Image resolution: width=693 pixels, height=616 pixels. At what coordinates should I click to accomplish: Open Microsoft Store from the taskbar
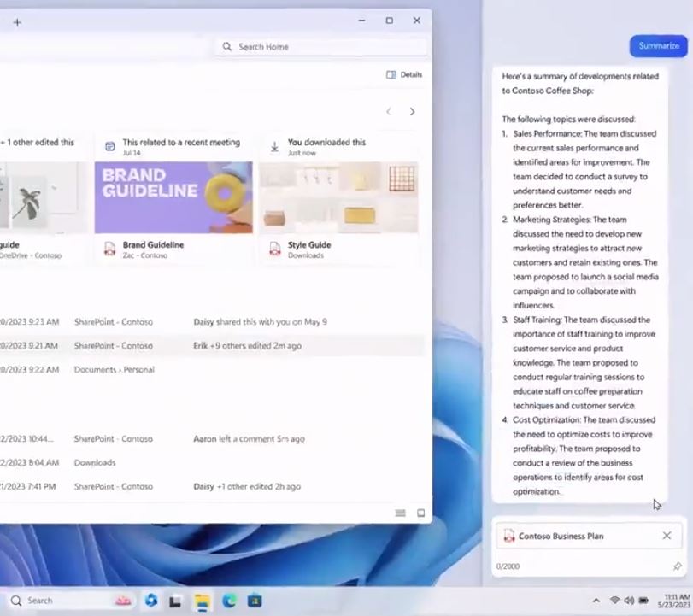pos(255,601)
